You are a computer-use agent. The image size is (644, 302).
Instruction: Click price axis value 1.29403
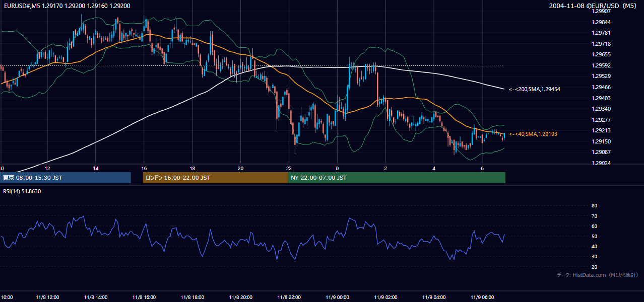(x=601, y=98)
